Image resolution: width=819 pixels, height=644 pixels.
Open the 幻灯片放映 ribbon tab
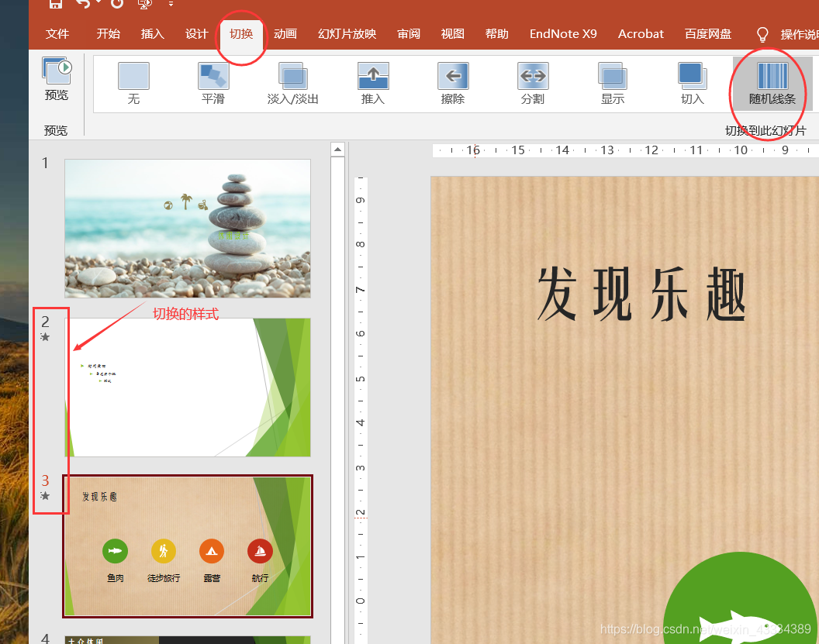point(347,34)
